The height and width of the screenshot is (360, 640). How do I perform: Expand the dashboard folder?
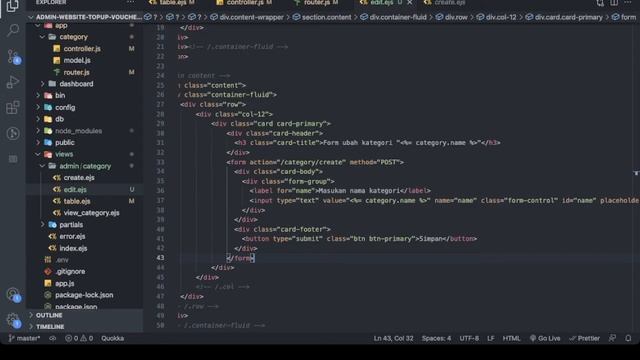coord(76,84)
